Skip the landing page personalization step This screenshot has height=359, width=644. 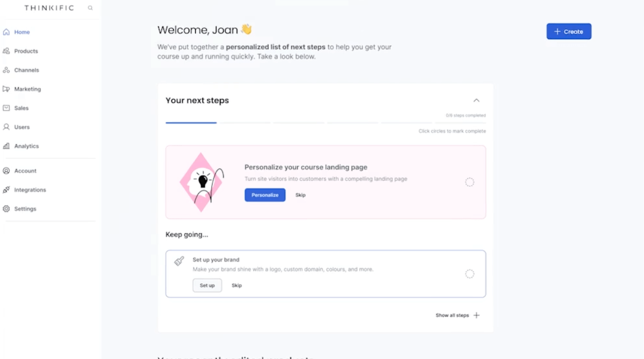coord(300,195)
